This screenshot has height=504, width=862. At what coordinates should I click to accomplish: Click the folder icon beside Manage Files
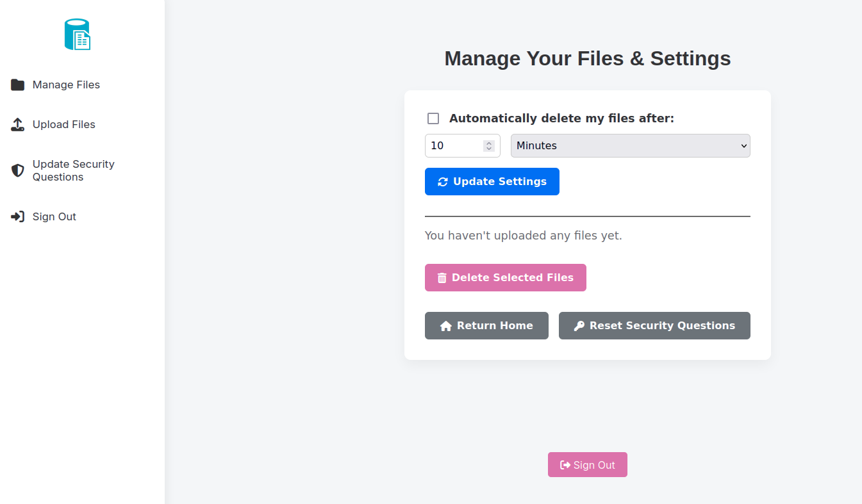[x=17, y=85]
